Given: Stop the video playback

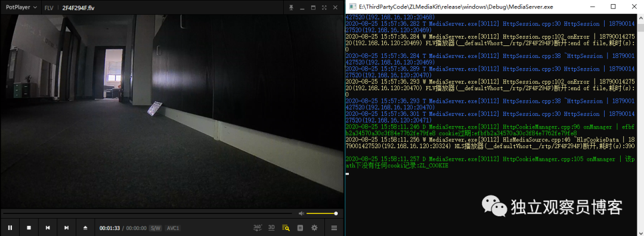Looking at the screenshot, I should tap(29, 228).
